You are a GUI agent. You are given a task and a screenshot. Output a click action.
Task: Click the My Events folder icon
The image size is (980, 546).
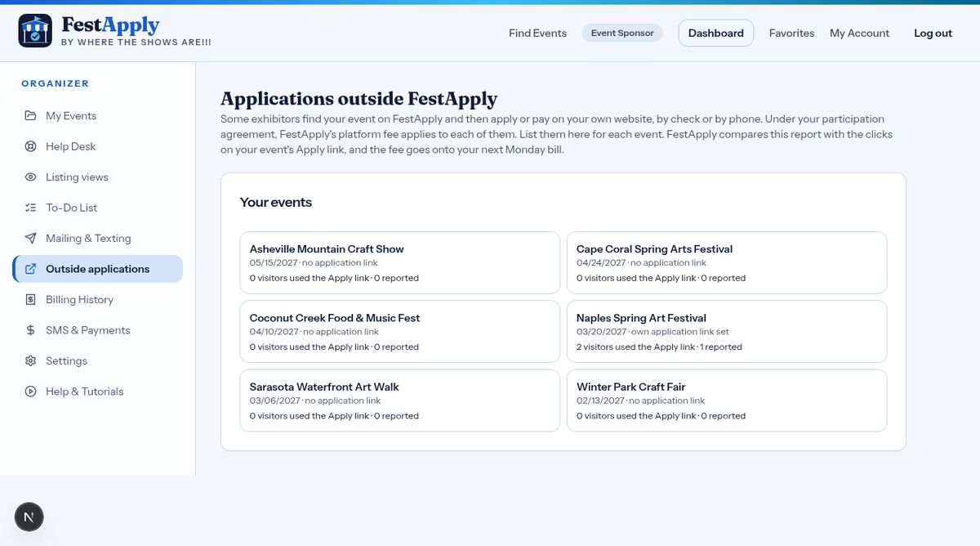pos(30,115)
